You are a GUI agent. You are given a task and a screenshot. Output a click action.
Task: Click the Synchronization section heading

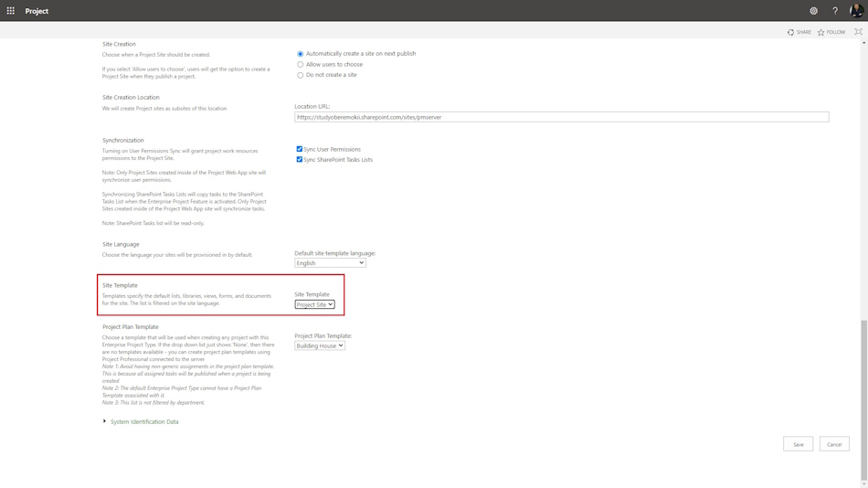[123, 140]
